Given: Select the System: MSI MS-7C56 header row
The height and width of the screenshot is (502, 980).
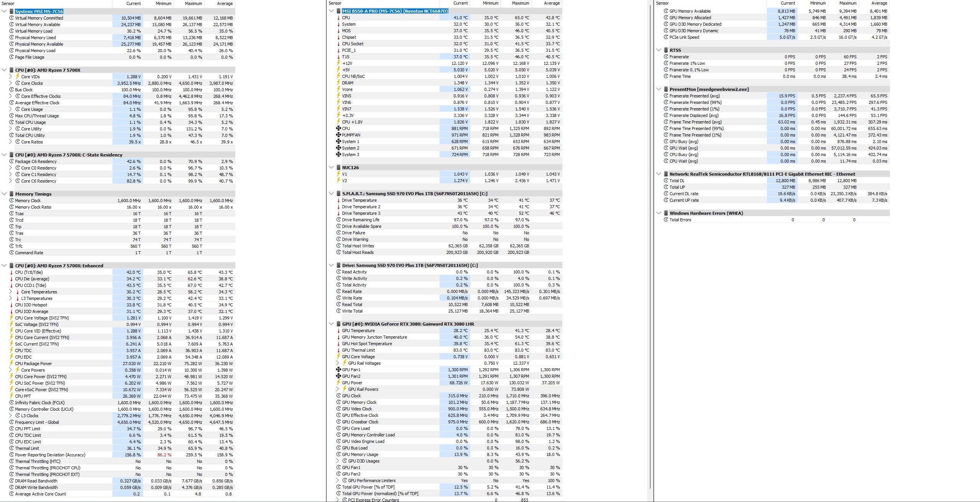Looking at the screenshot, I should pos(39,12).
